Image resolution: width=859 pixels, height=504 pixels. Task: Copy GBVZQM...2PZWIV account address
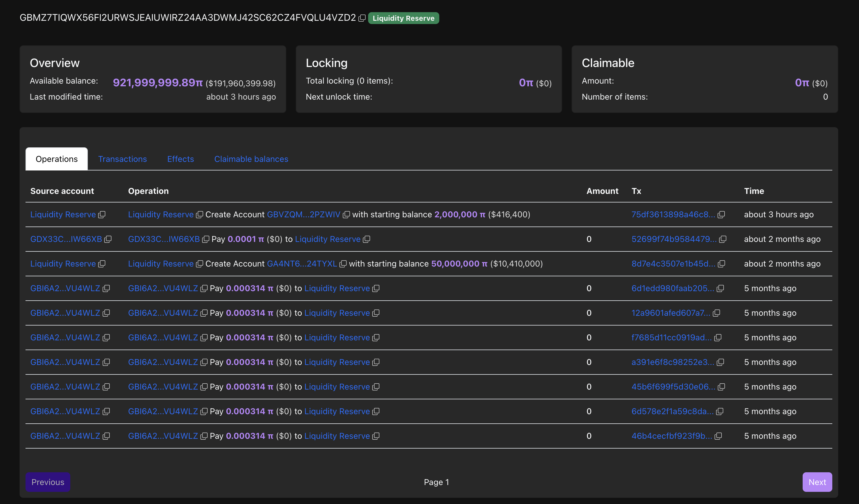point(346,215)
